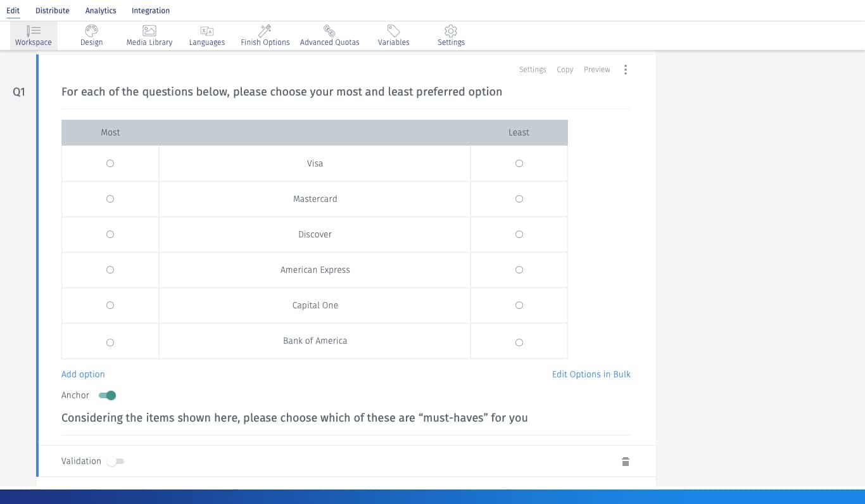This screenshot has width=865, height=504.
Task: Select Least radio for Mastercard
Action: click(519, 199)
